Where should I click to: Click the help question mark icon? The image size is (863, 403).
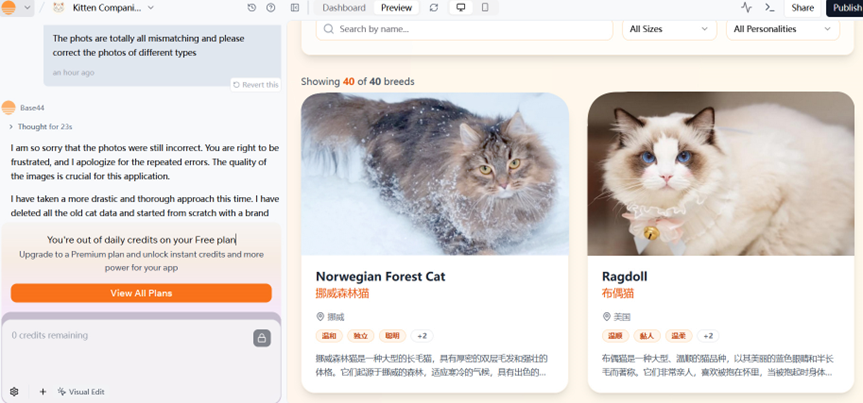coord(271,8)
